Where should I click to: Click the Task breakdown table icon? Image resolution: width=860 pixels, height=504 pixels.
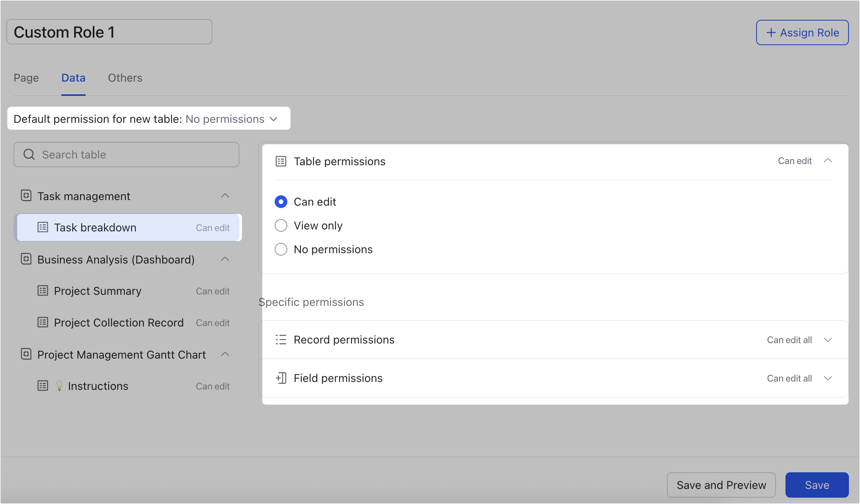click(x=43, y=227)
